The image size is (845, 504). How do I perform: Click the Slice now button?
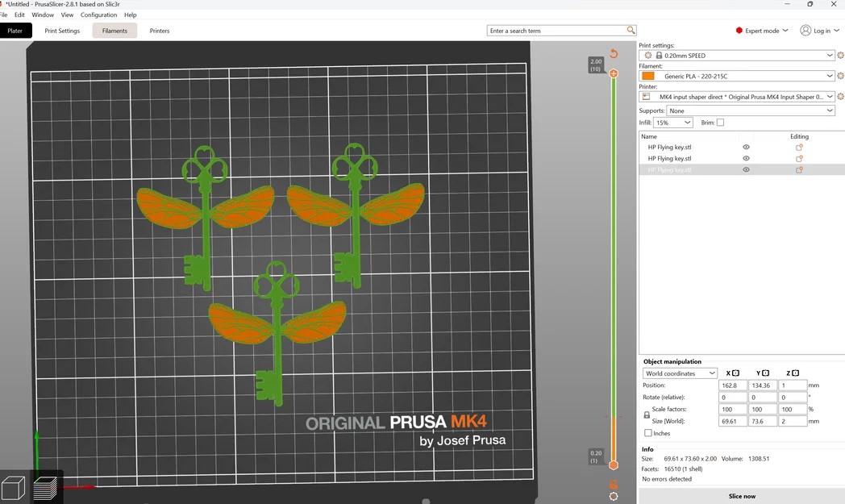(742, 496)
